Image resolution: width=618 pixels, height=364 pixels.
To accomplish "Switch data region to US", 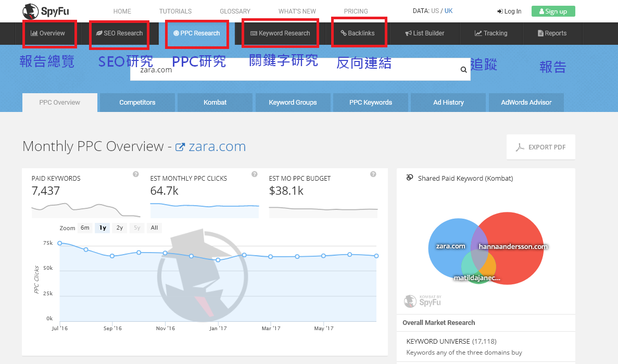I will 435,11.
